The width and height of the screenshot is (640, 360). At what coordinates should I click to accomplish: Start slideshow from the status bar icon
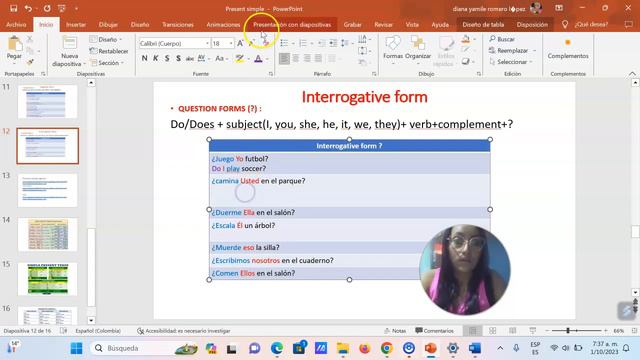(x=532, y=331)
